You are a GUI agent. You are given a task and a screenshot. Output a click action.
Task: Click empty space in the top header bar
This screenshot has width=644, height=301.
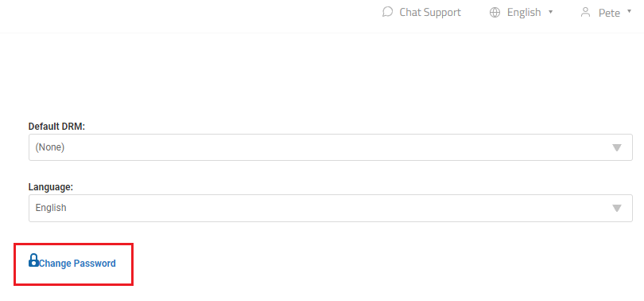click(x=184, y=17)
